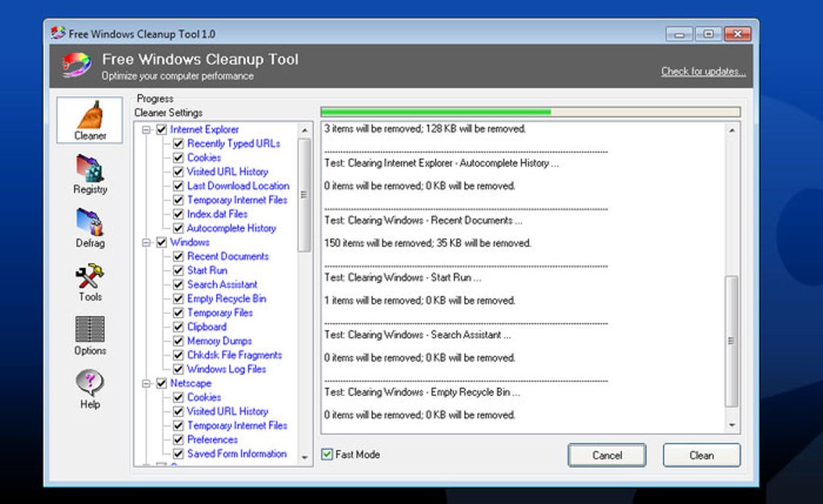
Task: Collapse the Windows tree node
Action: coord(147,242)
